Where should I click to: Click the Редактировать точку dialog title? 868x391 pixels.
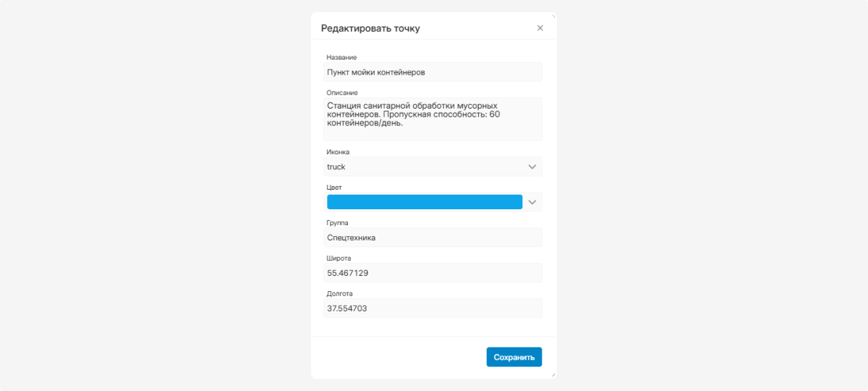tap(370, 28)
